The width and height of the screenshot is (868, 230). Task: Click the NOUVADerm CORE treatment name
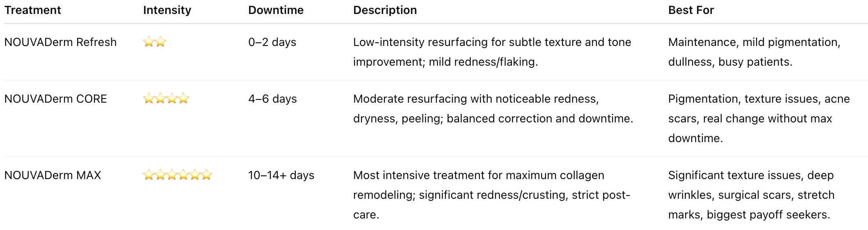coord(55,99)
